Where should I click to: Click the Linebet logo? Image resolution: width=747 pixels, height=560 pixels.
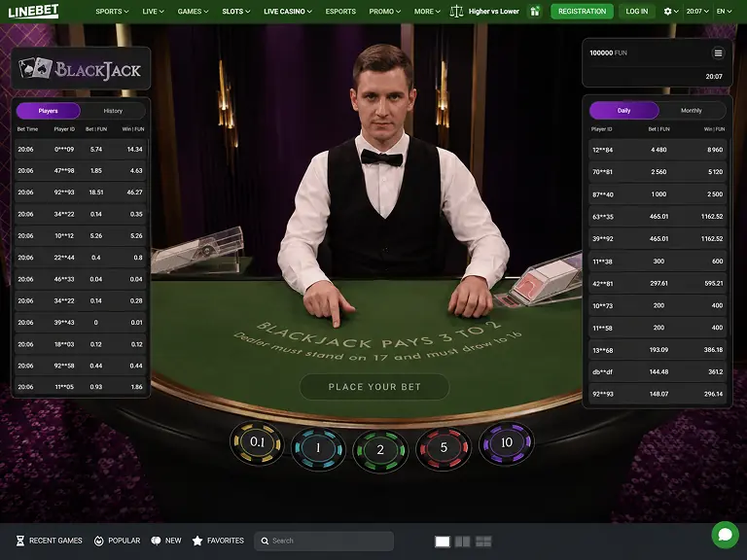33,11
